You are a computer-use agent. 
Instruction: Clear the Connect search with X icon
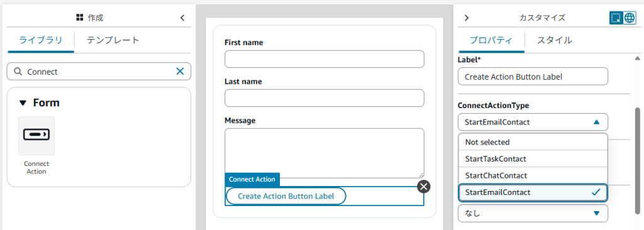(180, 72)
